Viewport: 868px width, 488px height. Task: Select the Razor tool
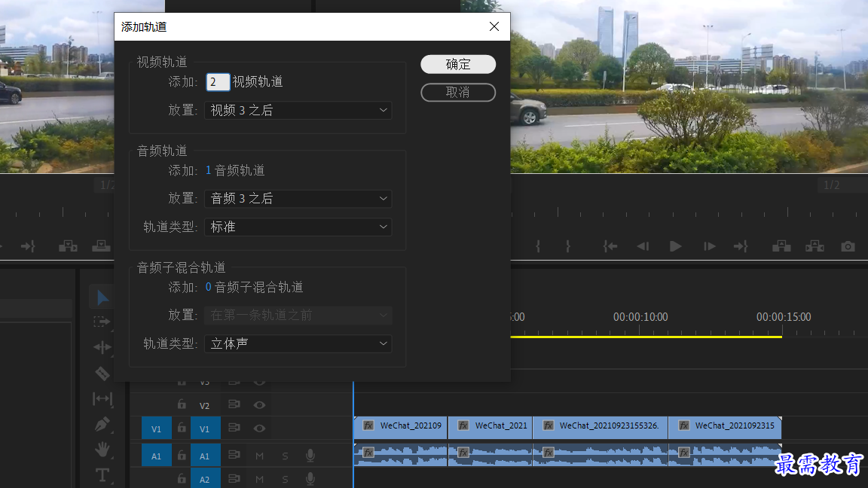(x=102, y=374)
